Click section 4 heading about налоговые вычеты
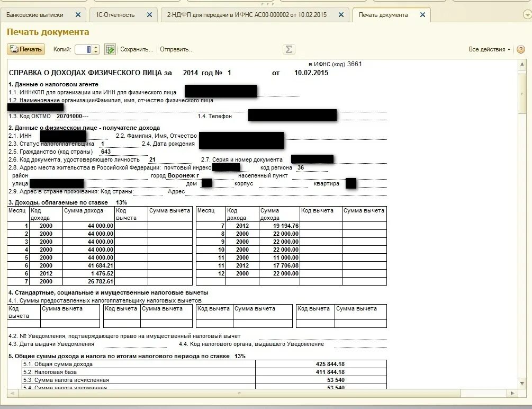This screenshot has height=409, width=532. [108, 292]
